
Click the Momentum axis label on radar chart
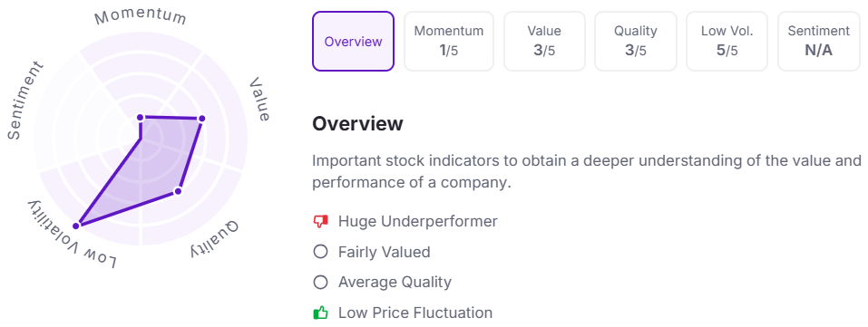click(x=141, y=17)
